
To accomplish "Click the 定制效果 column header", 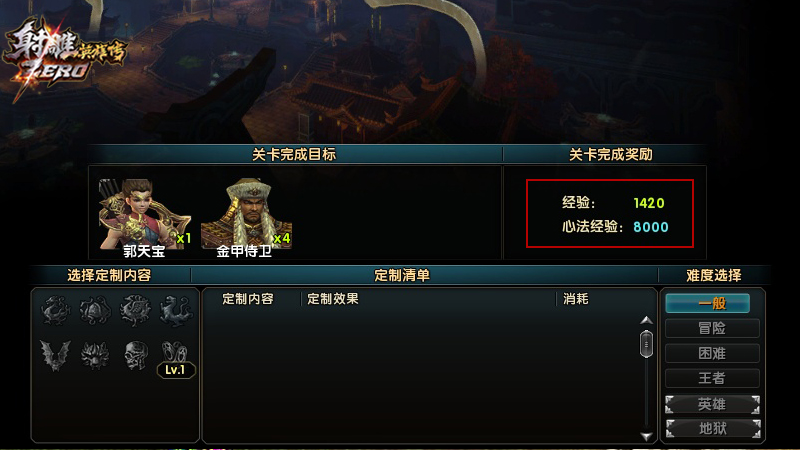I will coord(333,299).
